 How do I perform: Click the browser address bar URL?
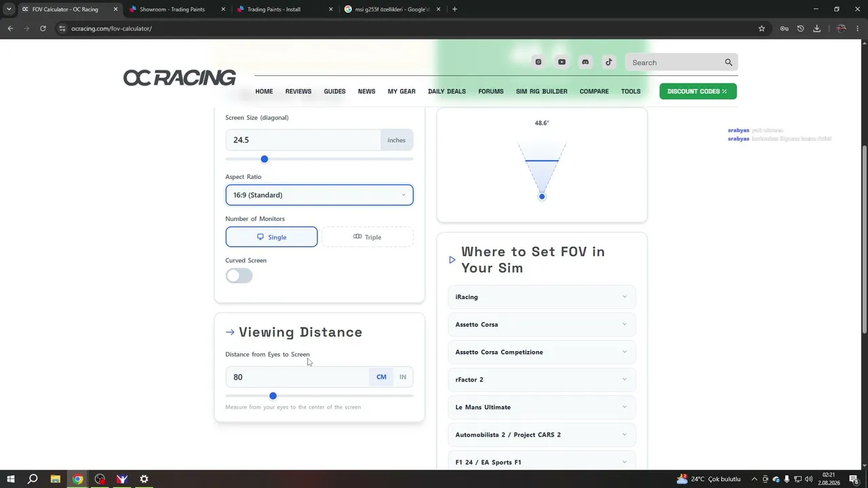111,28
